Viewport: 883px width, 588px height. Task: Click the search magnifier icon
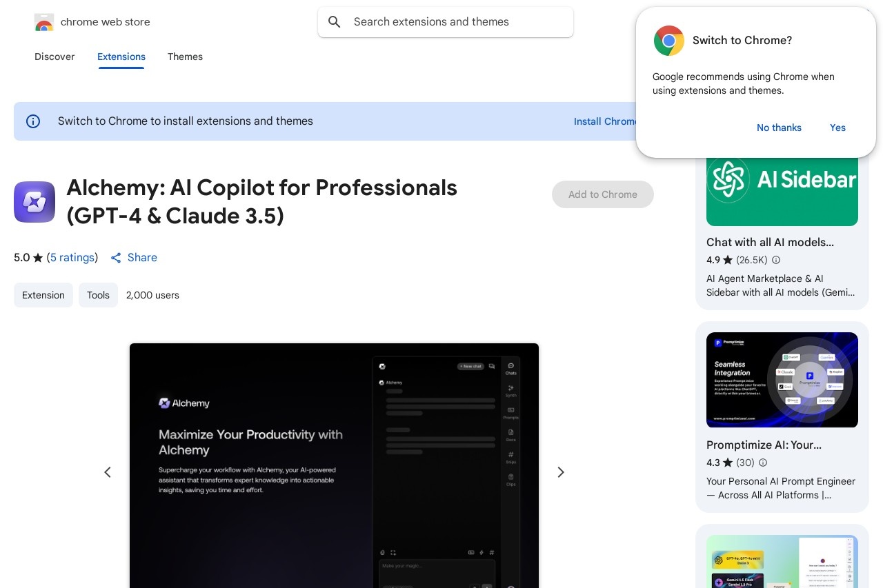point(335,22)
